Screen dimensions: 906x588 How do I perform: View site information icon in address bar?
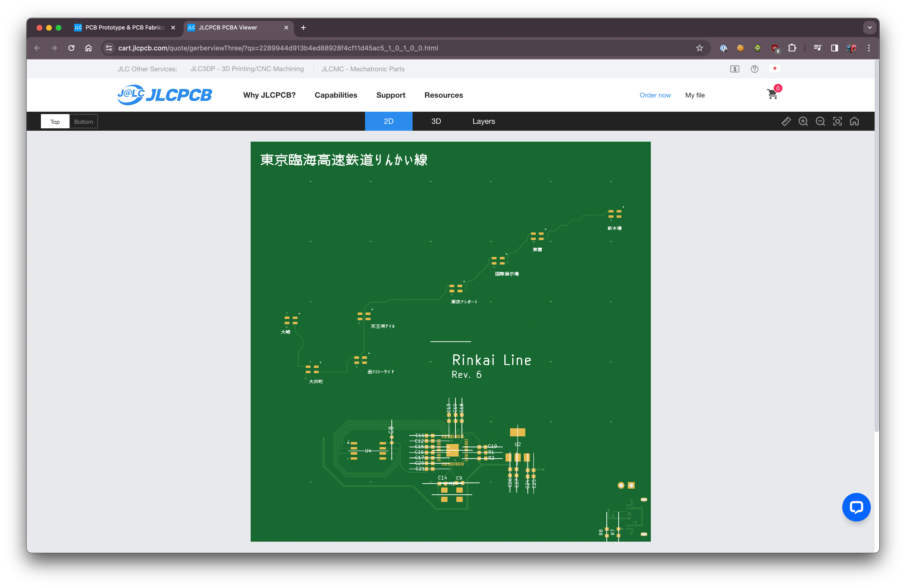(109, 48)
